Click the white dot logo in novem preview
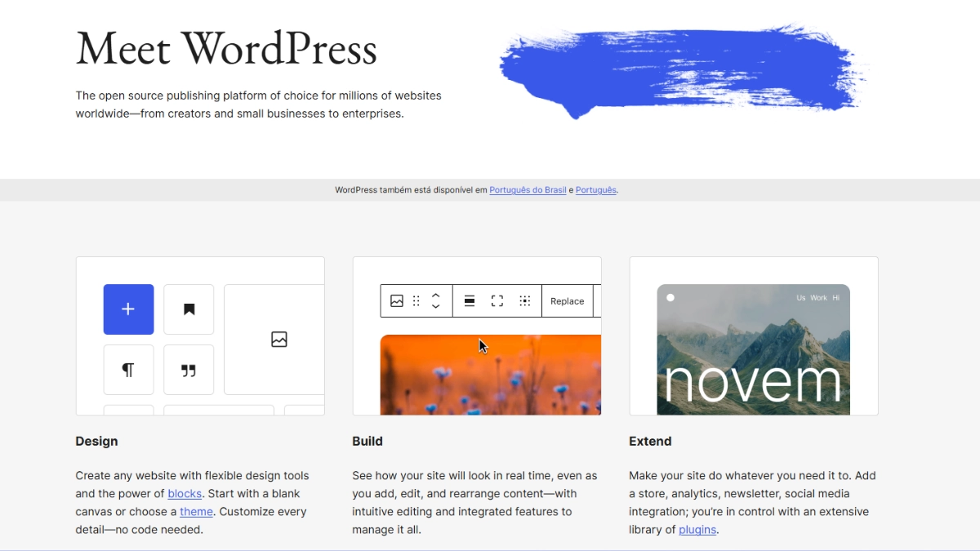 [x=670, y=298]
